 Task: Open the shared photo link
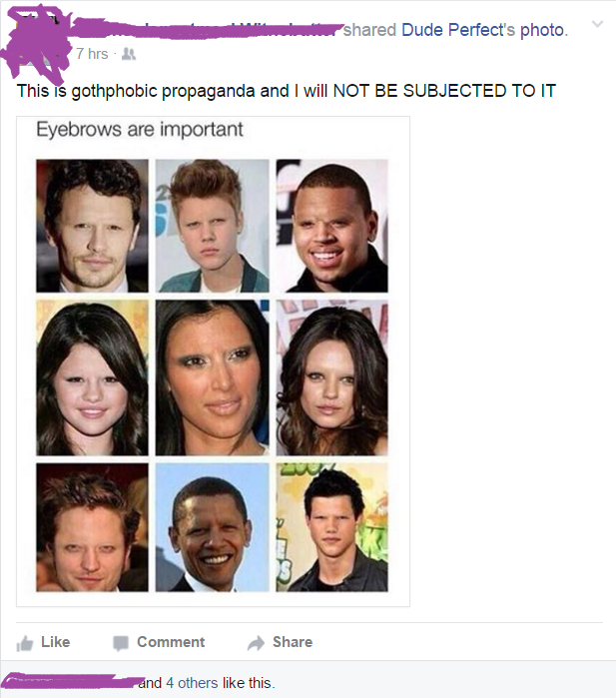pos(543,30)
